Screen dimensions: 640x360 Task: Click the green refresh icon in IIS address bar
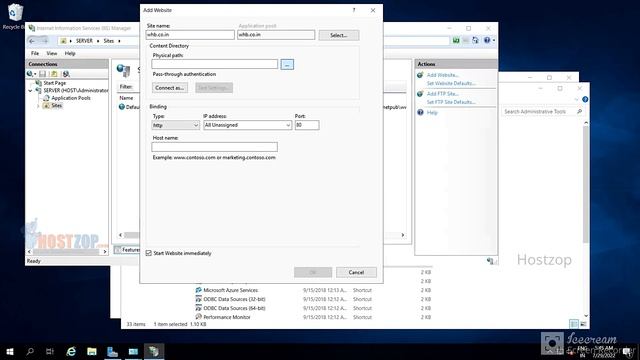pyautogui.click(x=456, y=40)
